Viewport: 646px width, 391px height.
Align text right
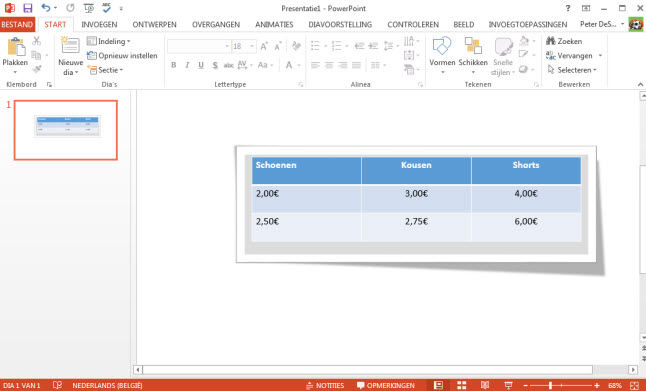coord(343,65)
